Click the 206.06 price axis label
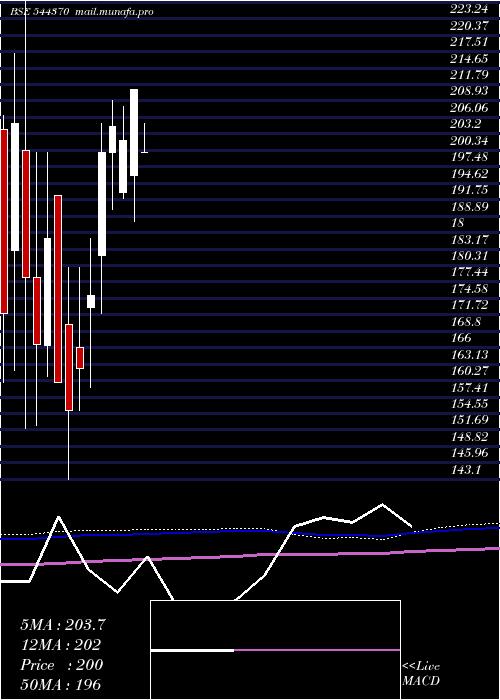The image size is (500, 700). (x=468, y=108)
